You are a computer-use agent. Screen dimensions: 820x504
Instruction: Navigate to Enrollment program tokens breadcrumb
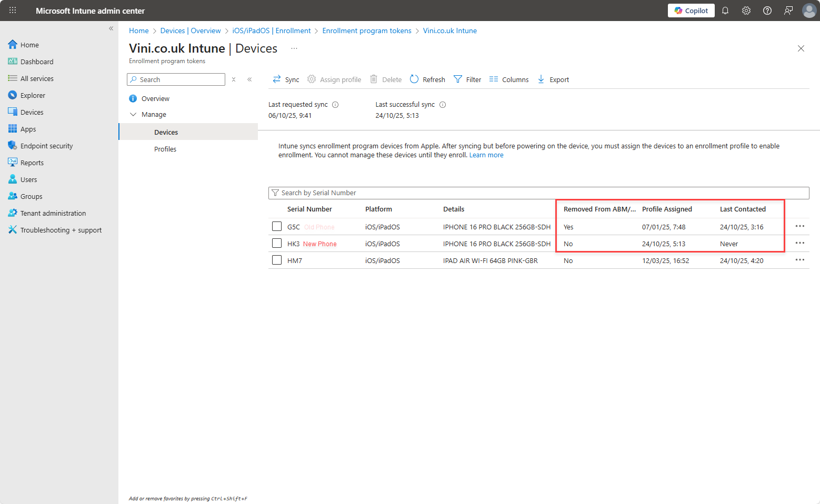(367, 31)
